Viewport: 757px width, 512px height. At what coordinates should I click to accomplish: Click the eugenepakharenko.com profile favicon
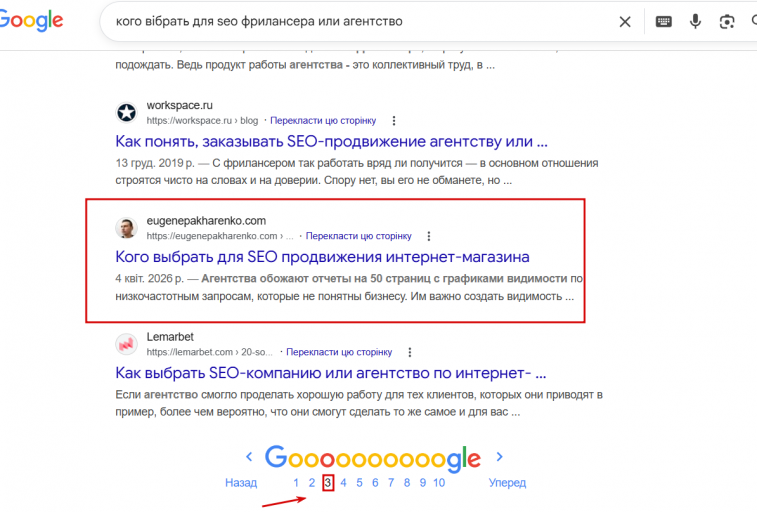pyautogui.click(x=126, y=228)
